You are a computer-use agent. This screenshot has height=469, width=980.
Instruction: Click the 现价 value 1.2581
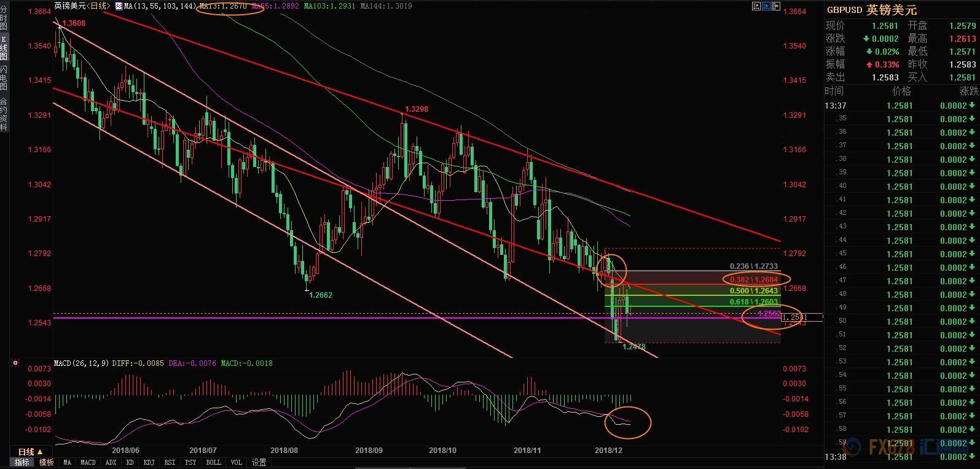click(x=885, y=26)
